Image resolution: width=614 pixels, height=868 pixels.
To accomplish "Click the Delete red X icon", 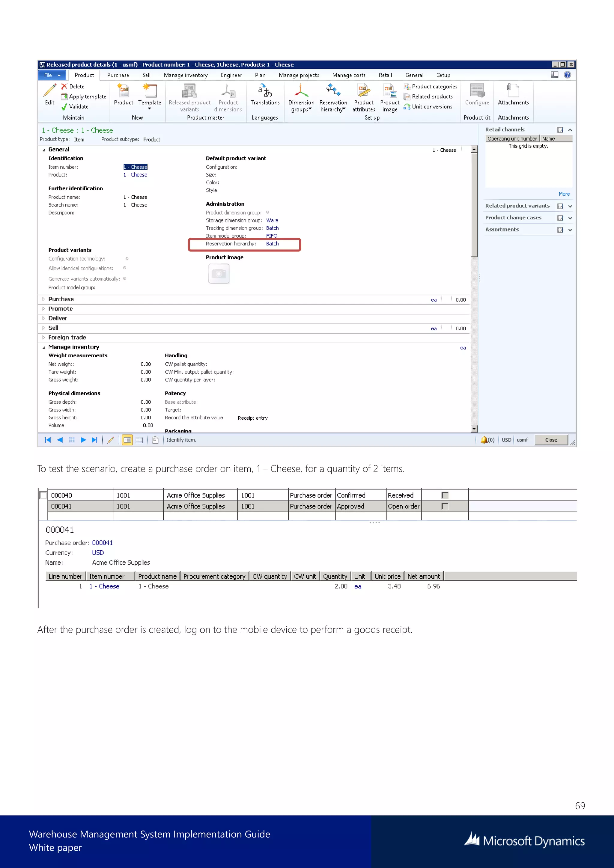I will pos(64,87).
